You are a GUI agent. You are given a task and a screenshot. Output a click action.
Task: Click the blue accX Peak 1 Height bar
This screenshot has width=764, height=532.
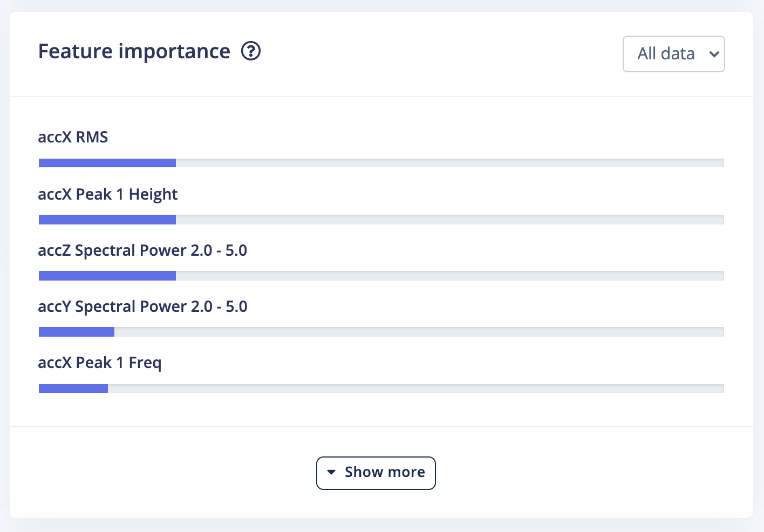pyautogui.click(x=107, y=220)
